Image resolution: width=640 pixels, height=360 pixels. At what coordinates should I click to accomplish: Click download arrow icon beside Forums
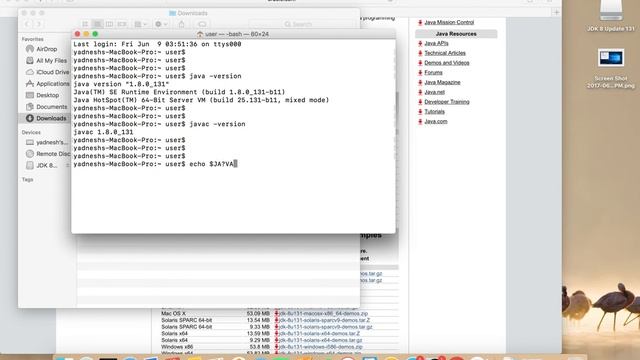pyautogui.click(x=420, y=73)
